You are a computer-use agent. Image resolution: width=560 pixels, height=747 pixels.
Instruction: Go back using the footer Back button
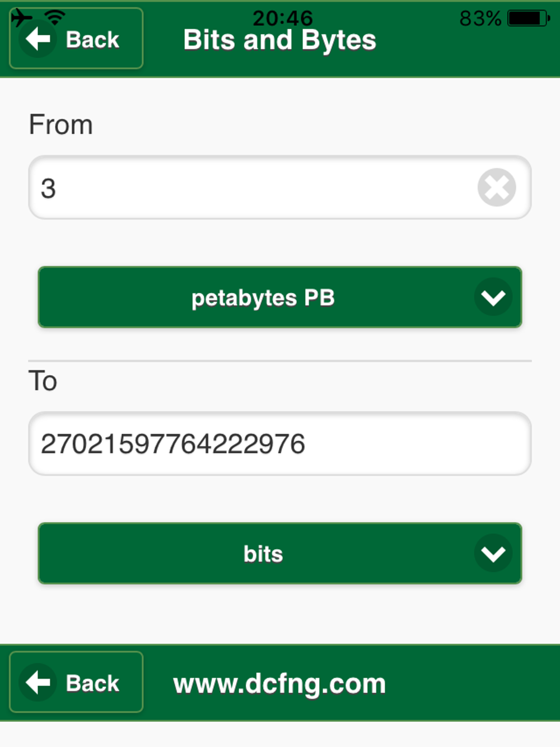[x=76, y=682]
